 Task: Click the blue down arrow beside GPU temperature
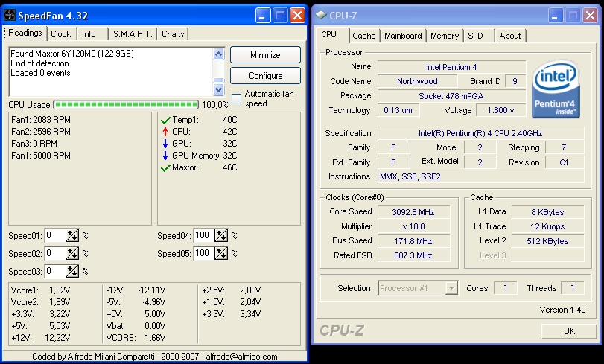[x=165, y=144]
